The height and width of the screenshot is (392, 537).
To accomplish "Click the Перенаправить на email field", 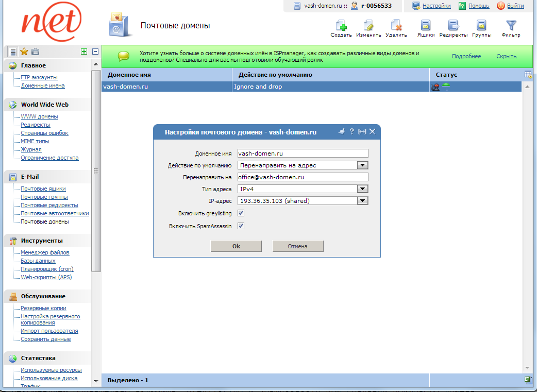I will tap(303, 177).
